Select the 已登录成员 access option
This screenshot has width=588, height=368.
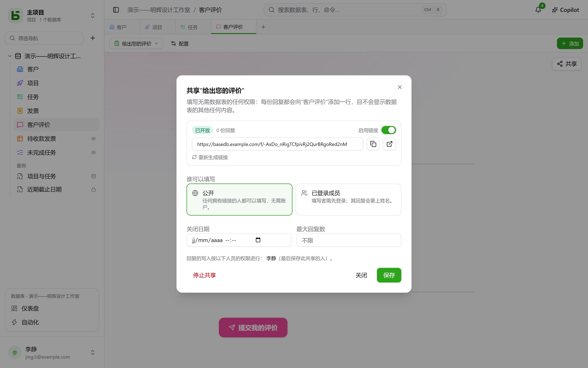tap(349, 200)
